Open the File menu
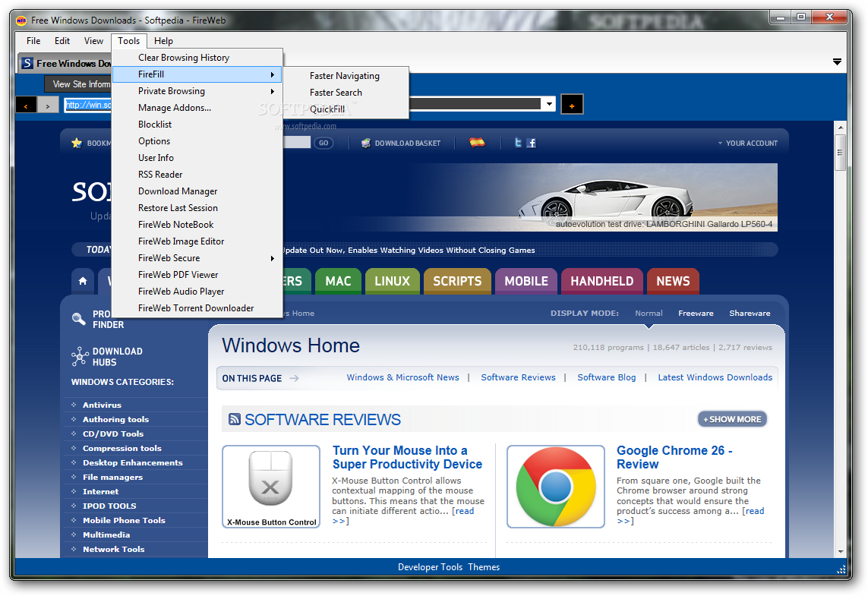The height and width of the screenshot is (596, 868). tap(33, 41)
